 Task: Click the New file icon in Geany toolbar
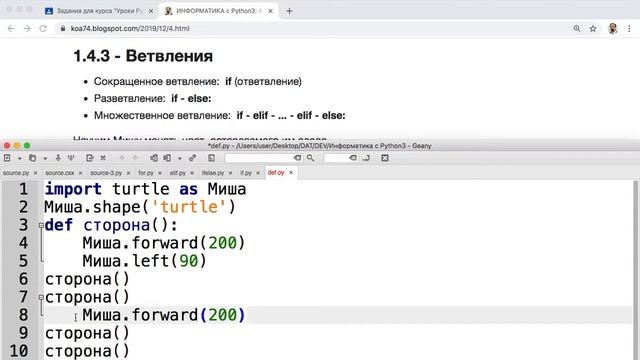pos(7,158)
